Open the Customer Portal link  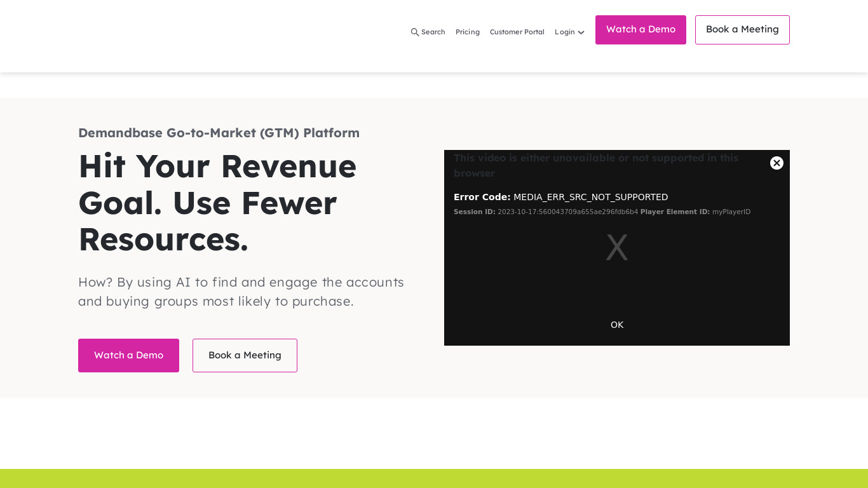click(517, 32)
